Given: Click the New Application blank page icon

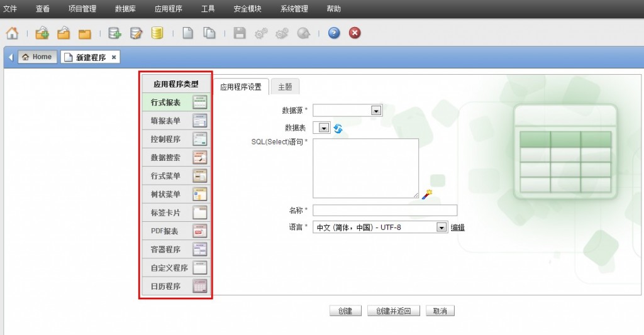Looking at the screenshot, I should pos(187,33).
